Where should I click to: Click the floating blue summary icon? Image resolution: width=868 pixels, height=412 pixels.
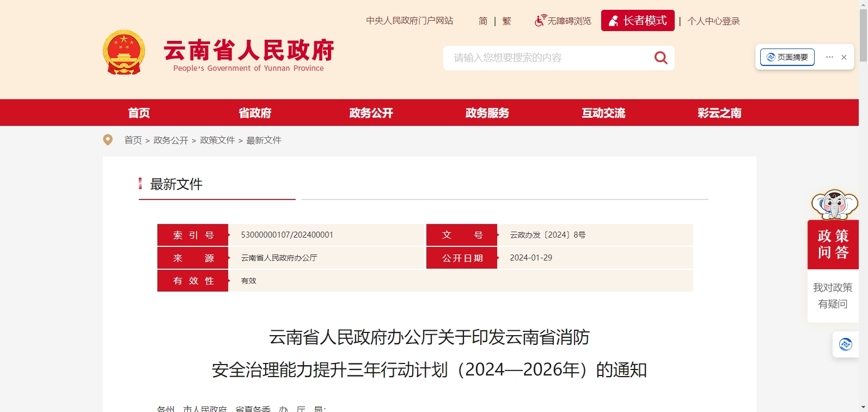point(845,344)
